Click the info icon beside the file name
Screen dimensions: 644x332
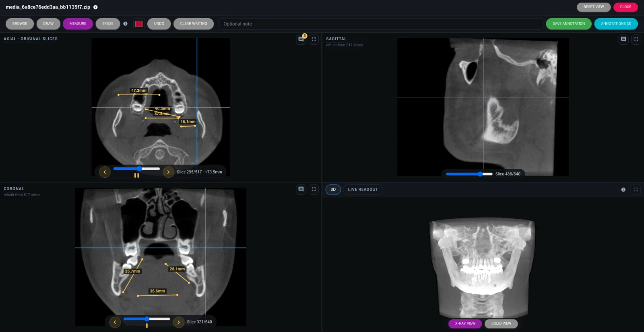click(95, 7)
